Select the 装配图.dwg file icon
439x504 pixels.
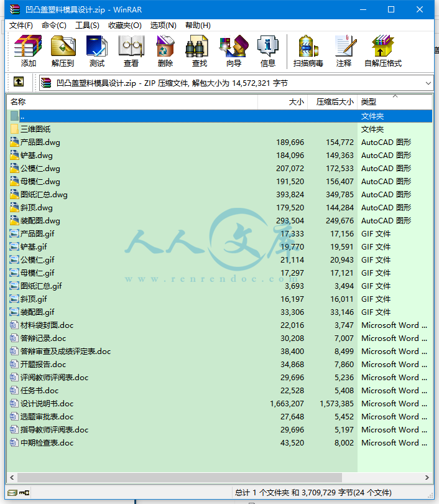(x=14, y=220)
